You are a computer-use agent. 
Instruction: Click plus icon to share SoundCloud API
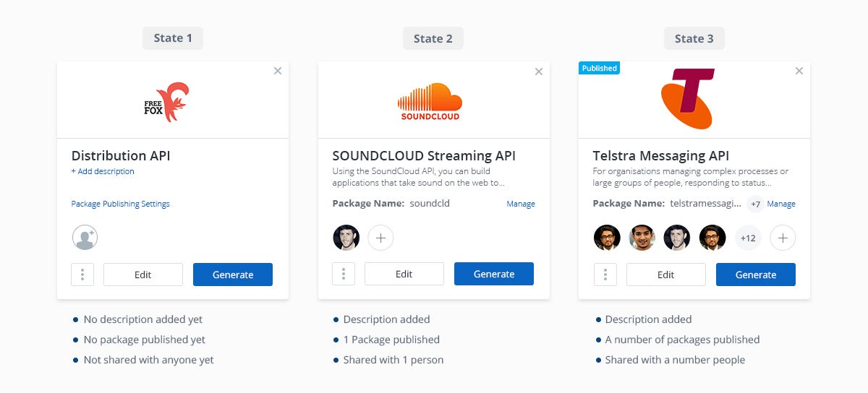[380, 238]
